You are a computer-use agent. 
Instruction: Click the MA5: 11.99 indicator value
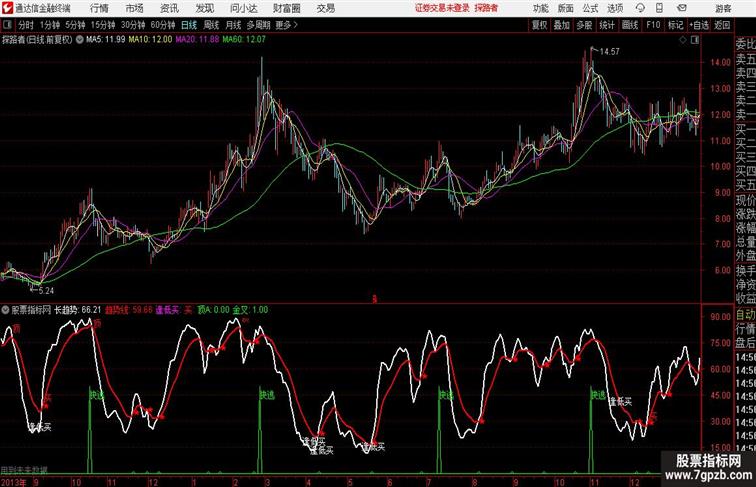(x=105, y=40)
